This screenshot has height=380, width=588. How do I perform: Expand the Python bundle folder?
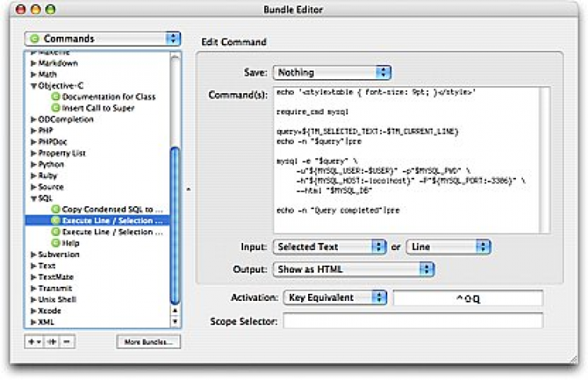tap(33, 165)
